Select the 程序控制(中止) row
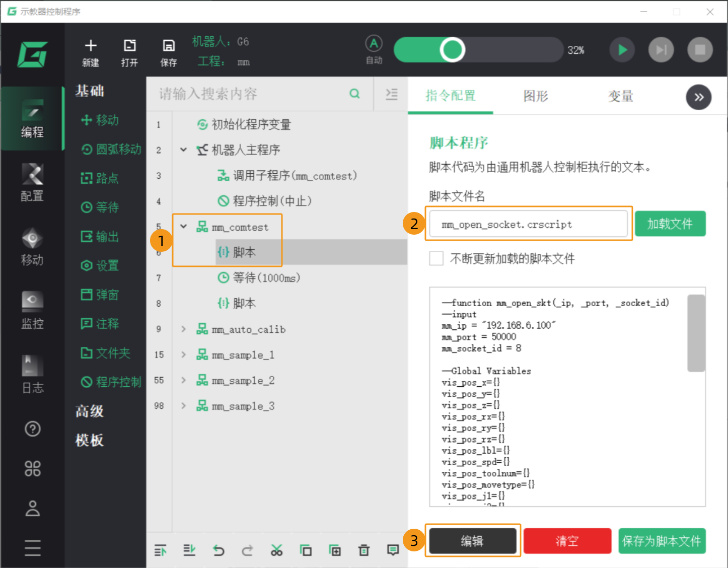728x568 pixels. pyautogui.click(x=265, y=201)
